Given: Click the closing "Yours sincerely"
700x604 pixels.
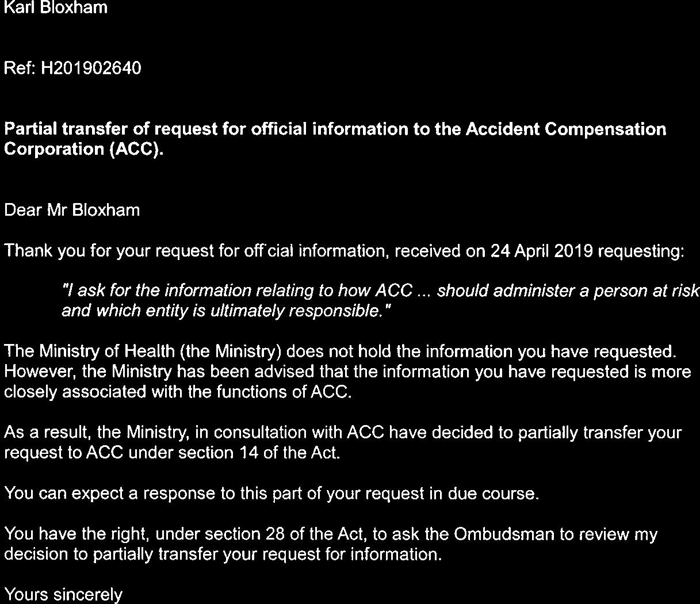Looking at the screenshot, I should pyautogui.click(x=63, y=595).
